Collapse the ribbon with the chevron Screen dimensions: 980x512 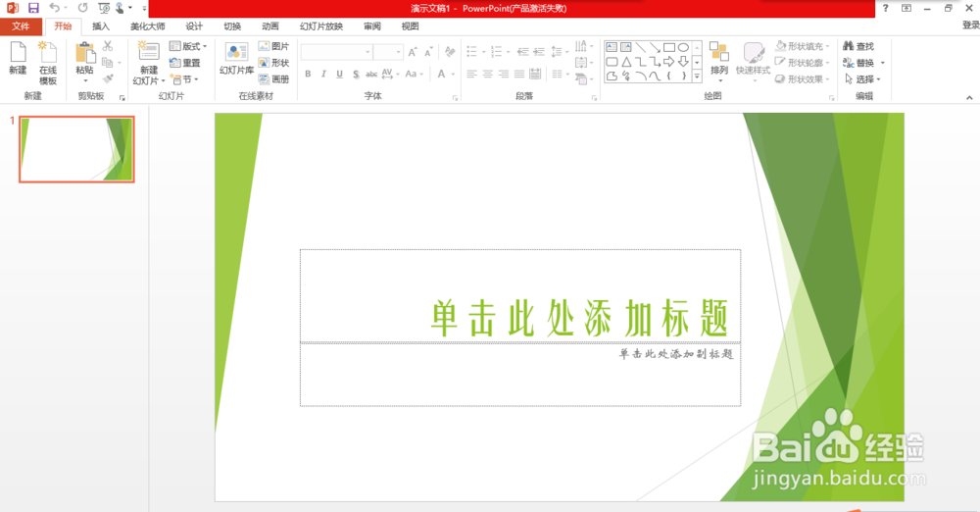[x=969, y=97]
